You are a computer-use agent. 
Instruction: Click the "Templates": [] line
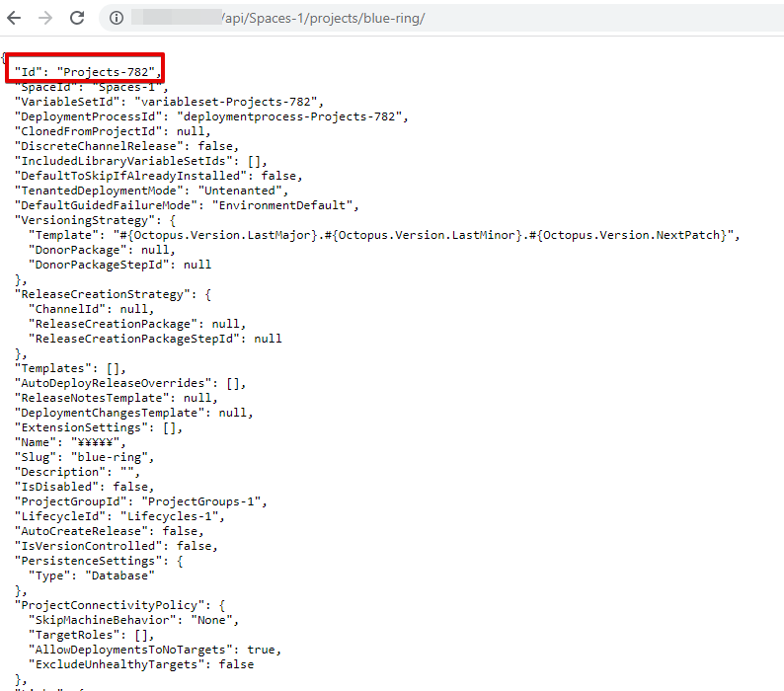[70, 368]
